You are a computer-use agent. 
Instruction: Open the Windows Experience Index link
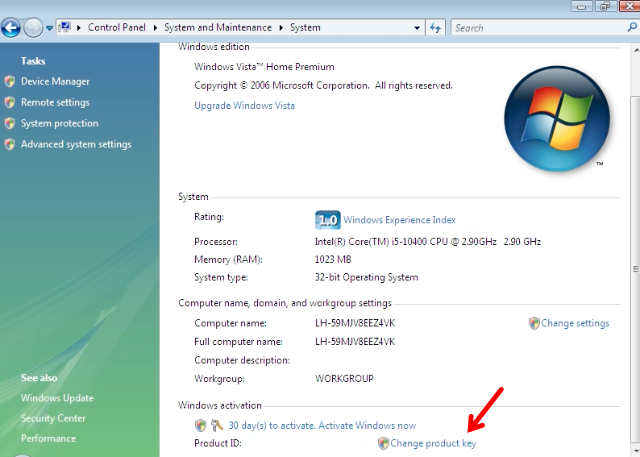pos(400,220)
